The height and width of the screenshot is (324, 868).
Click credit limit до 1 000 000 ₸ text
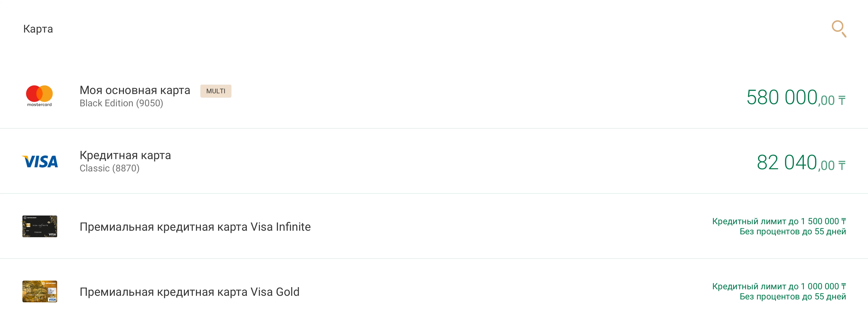pos(779,286)
